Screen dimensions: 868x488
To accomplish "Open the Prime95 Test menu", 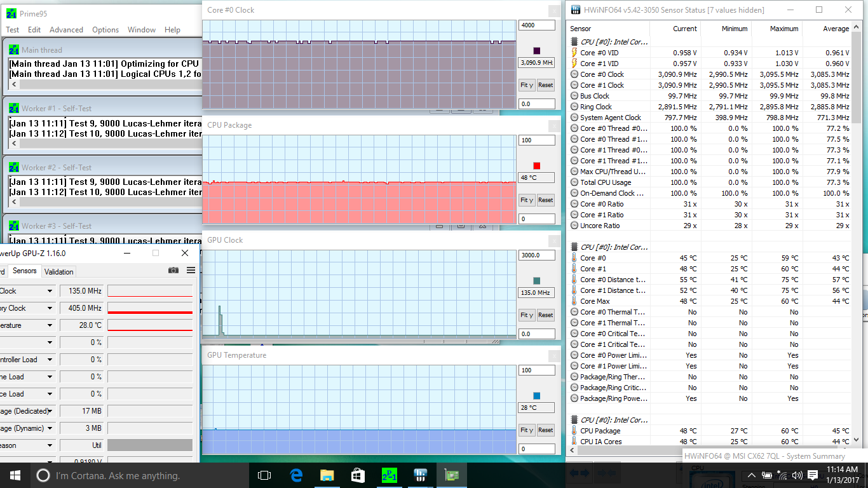I will click(13, 30).
